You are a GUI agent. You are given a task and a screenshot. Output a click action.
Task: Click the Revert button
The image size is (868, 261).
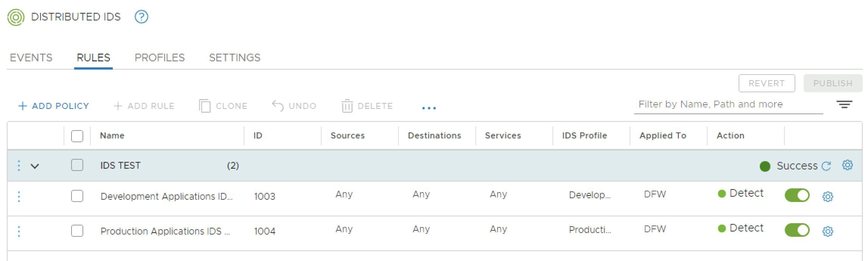pos(767,83)
